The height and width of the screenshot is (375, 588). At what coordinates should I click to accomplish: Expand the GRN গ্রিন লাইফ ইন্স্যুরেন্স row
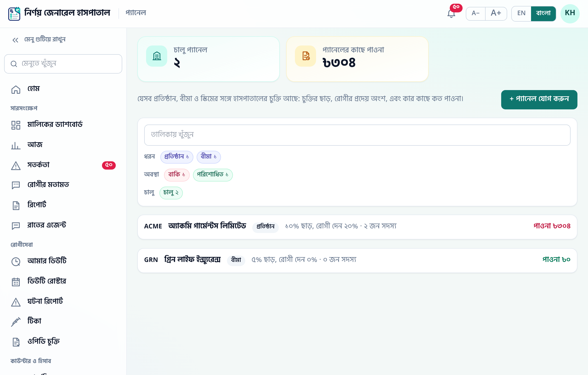click(357, 260)
